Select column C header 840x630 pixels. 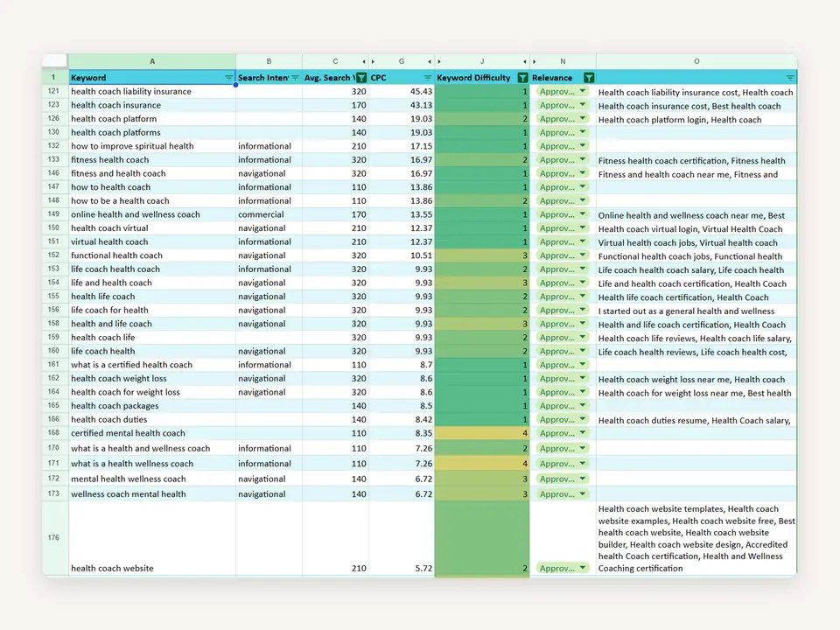[335, 61]
